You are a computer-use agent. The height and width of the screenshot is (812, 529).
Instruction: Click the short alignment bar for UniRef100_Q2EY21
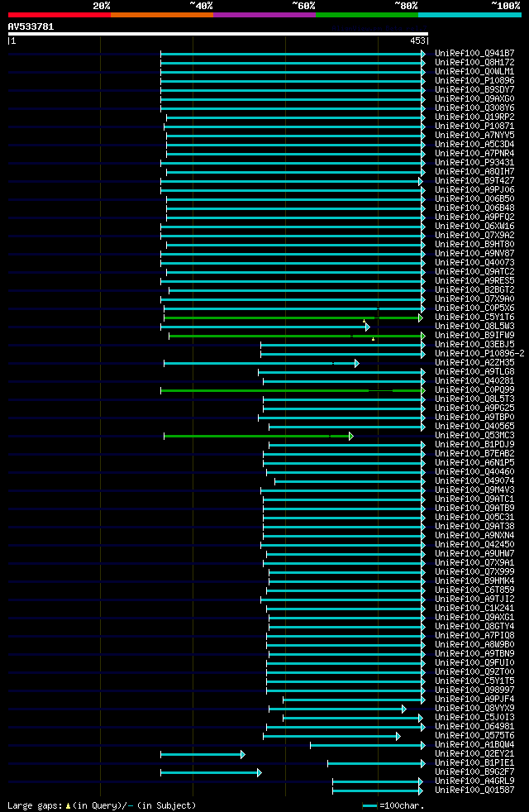[203, 754]
